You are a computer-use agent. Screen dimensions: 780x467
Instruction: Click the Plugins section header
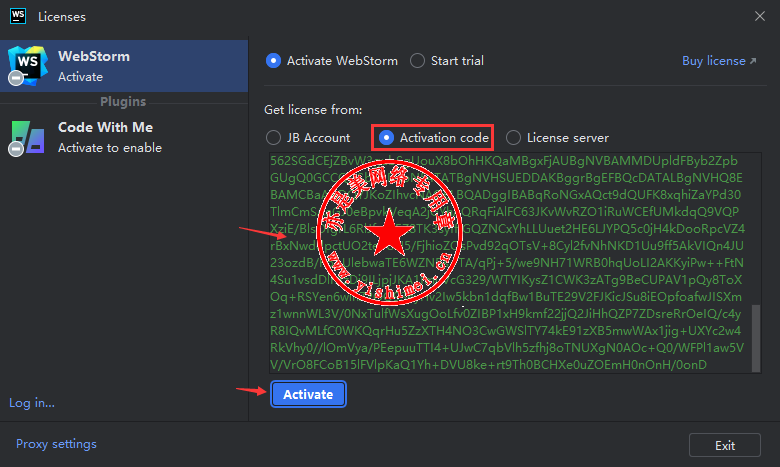[123, 101]
